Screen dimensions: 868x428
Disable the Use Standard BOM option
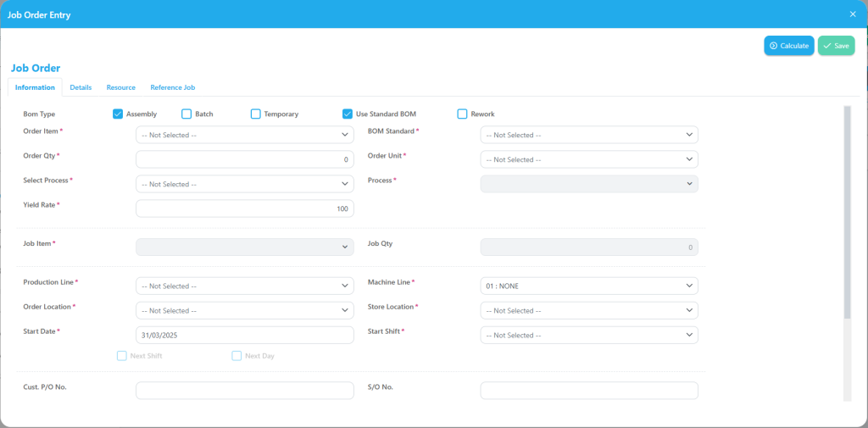coord(348,114)
